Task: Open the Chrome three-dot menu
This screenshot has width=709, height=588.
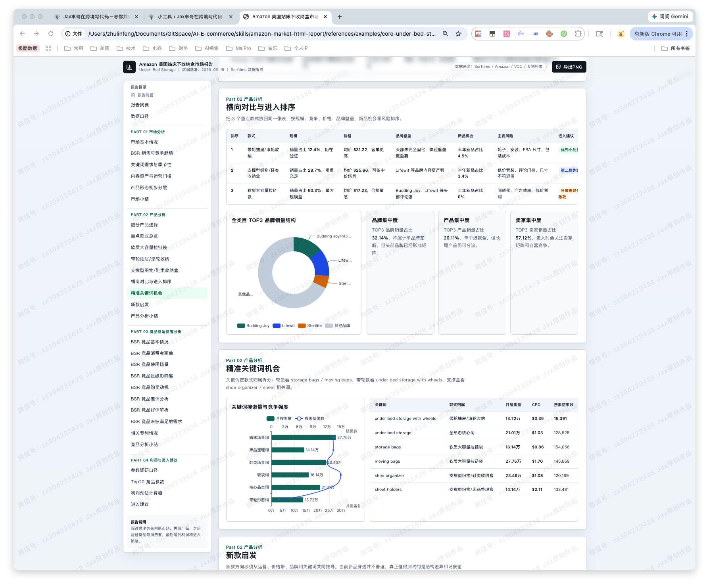Action: [x=687, y=34]
